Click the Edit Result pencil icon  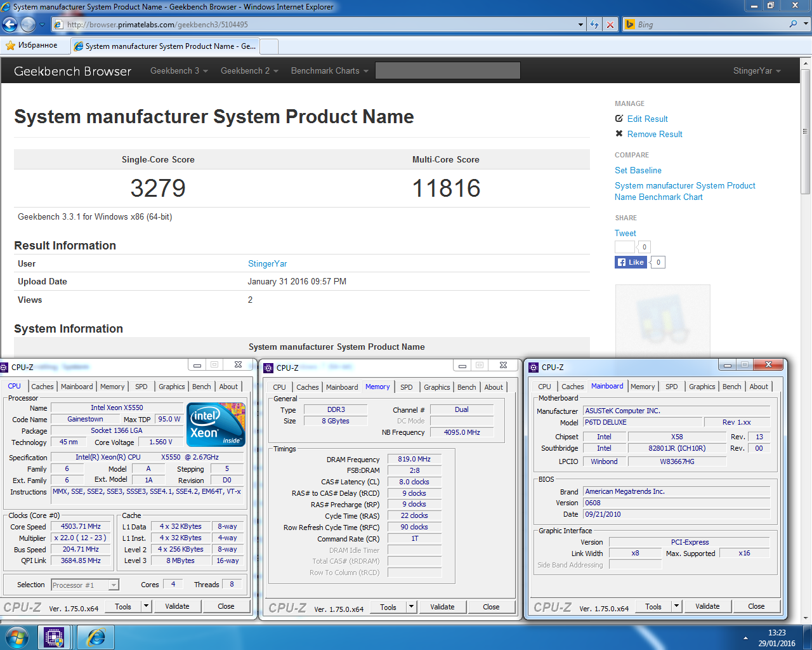619,119
